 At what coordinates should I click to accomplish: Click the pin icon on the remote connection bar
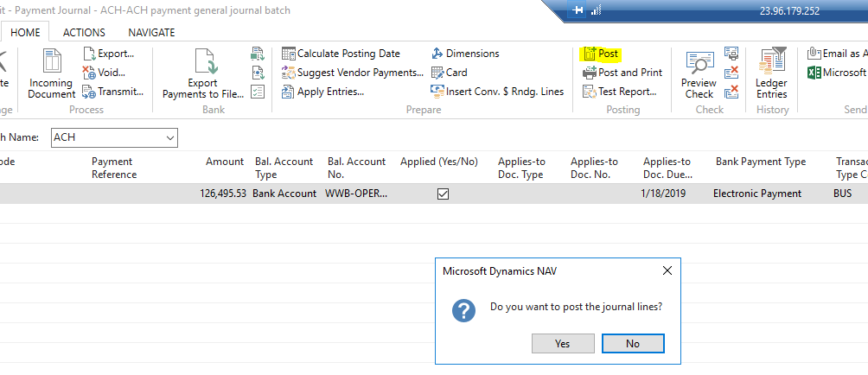coord(577,10)
